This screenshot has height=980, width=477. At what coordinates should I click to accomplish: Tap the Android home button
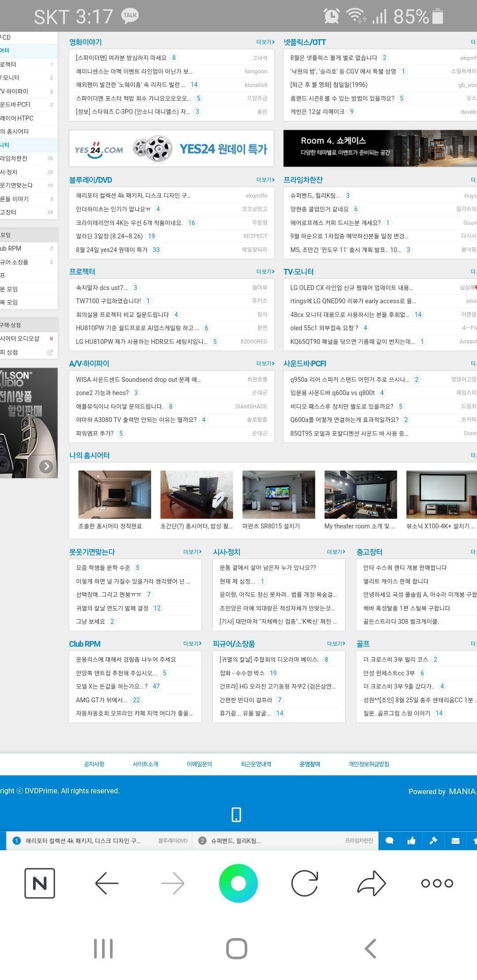tap(237, 949)
